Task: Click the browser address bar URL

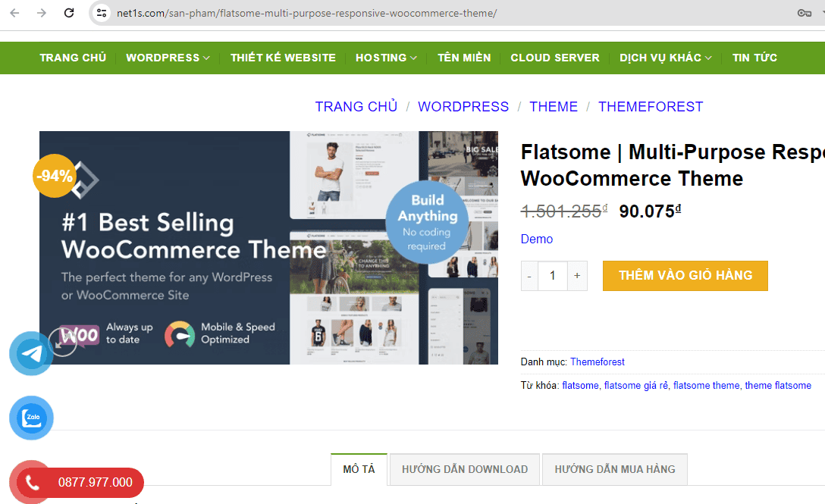Action: (307, 13)
